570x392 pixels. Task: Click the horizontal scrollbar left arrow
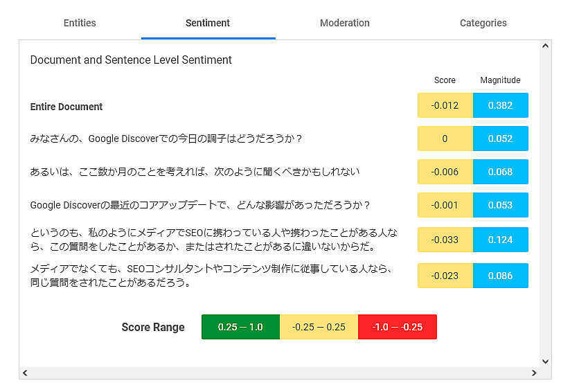point(26,373)
